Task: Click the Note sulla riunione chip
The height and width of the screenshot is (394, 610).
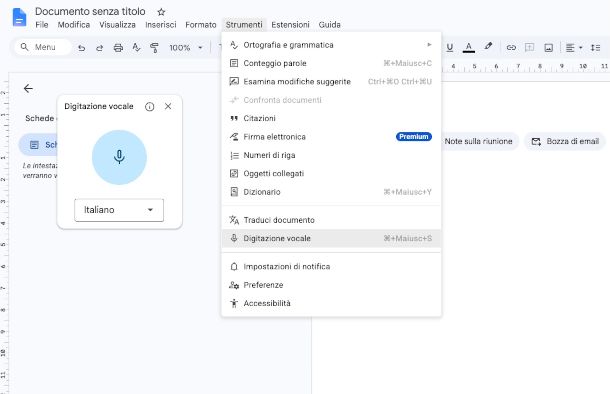Action: click(479, 142)
